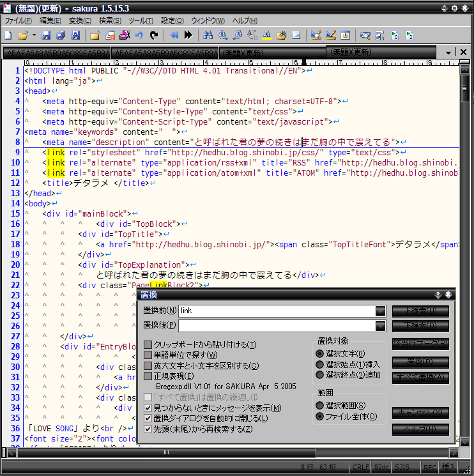The width and height of the screenshot is (474, 476).
Task: Click the toolbar icon with page marked 0
Action: (395, 36)
